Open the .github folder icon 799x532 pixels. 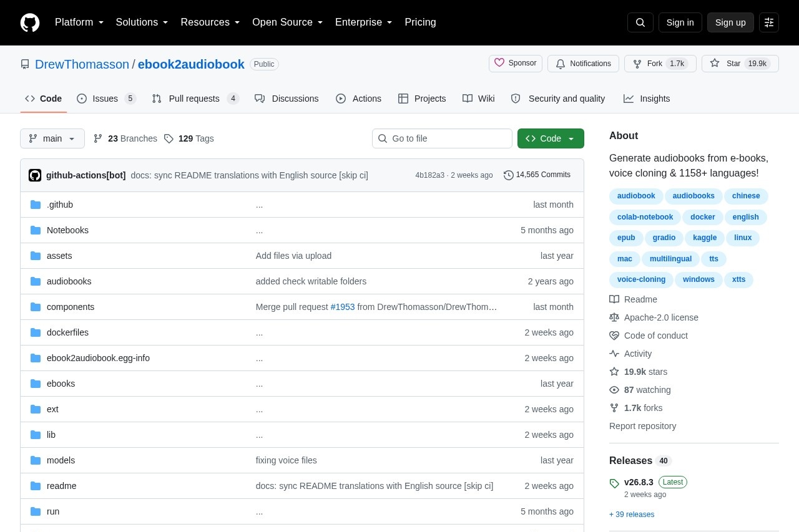click(x=36, y=205)
